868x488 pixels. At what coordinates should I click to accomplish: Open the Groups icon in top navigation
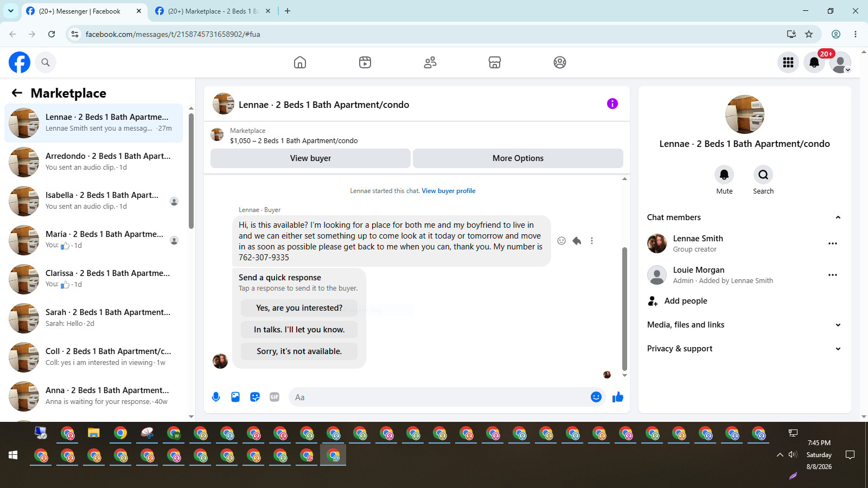pos(560,62)
